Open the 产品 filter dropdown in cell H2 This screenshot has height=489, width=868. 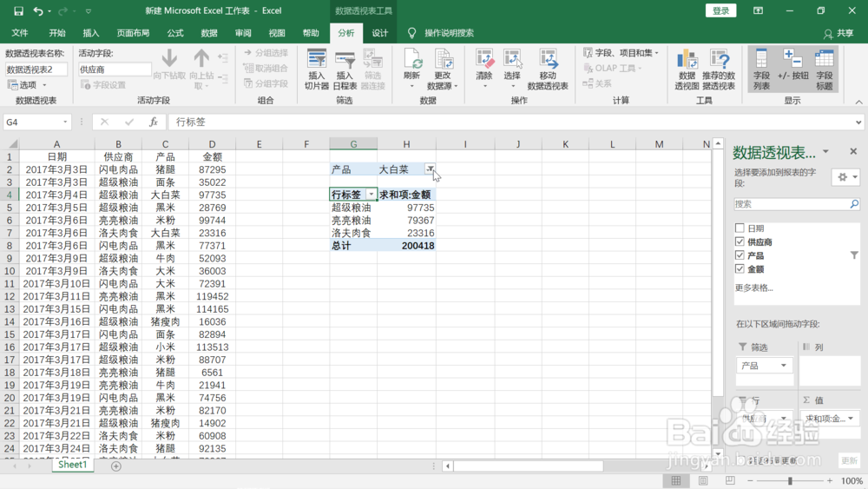[x=430, y=169]
